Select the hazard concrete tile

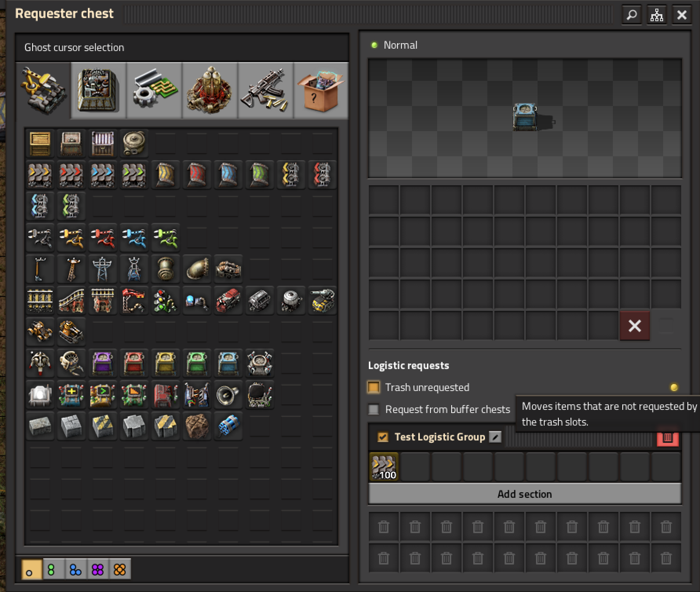[103, 426]
